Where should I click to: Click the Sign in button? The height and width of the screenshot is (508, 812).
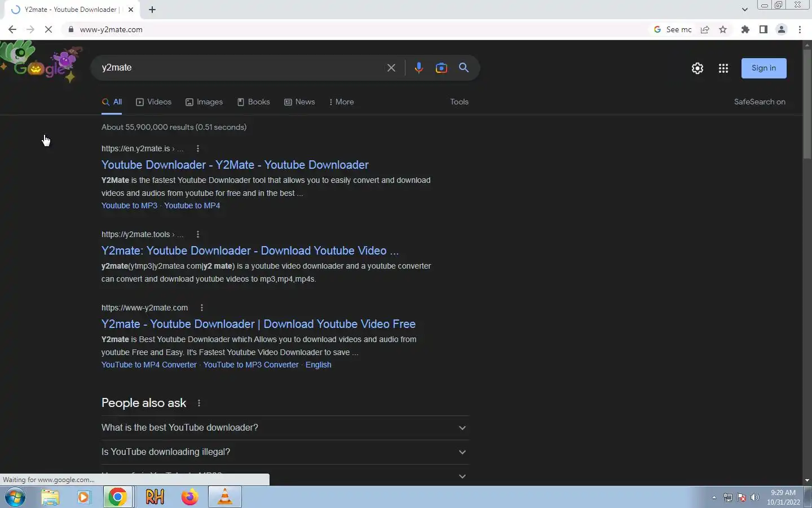tap(764, 68)
